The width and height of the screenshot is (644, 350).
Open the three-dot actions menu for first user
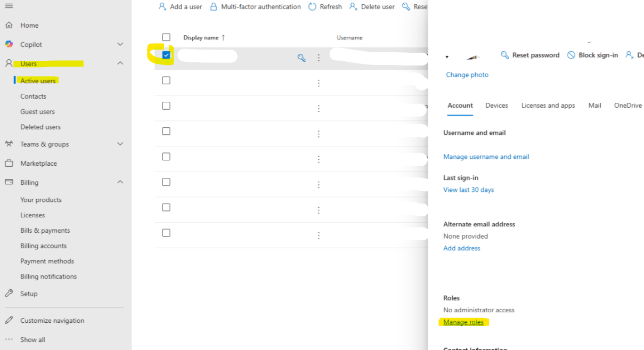(319, 57)
